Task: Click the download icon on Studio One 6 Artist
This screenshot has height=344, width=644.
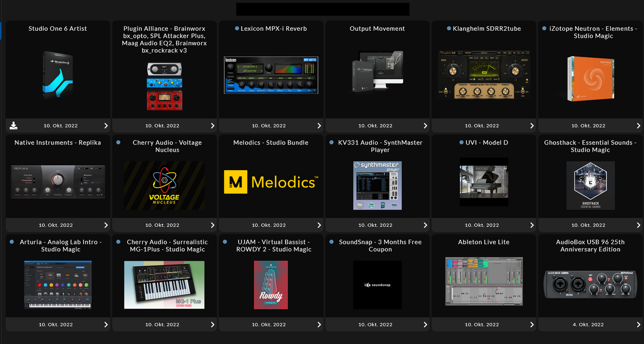Action: coord(14,125)
